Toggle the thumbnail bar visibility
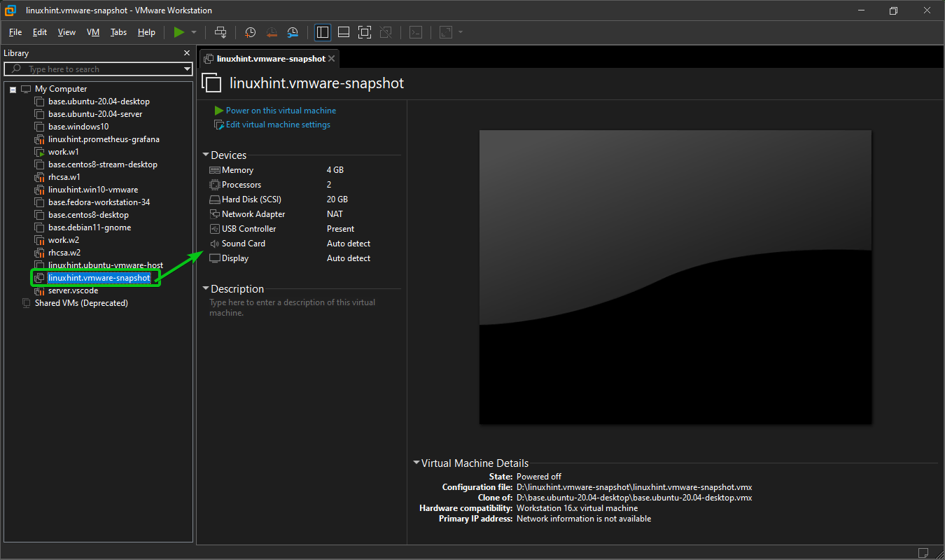Screen dimensions: 945x560 coord(344,32)
